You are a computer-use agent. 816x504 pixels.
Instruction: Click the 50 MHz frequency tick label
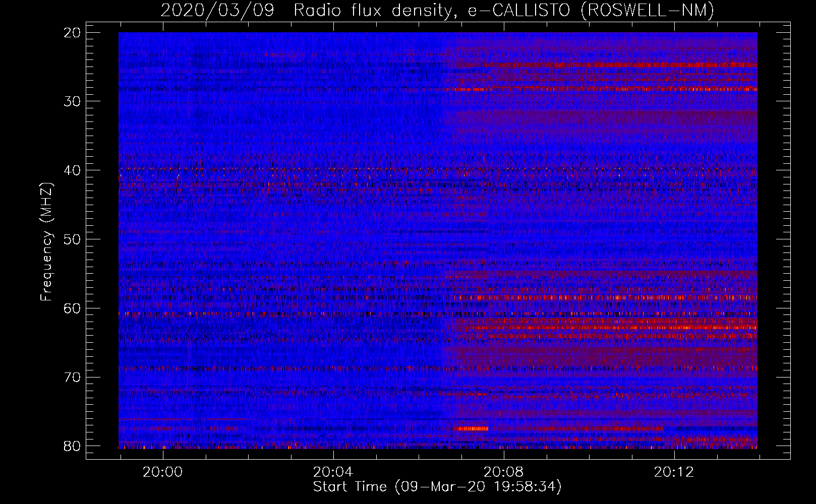coord(72,239)
